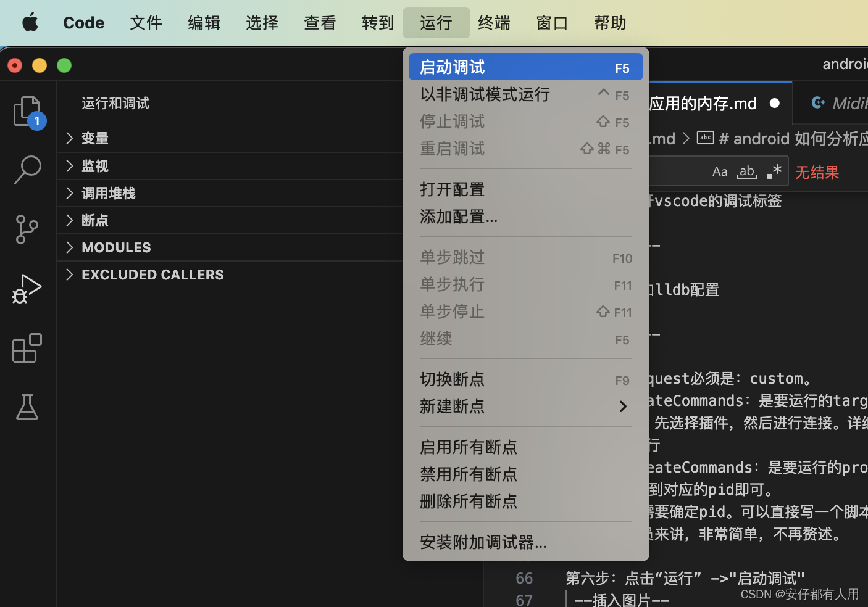Open the 文件 menu in menu bar
The image size is (868, 607).
[146, 23]
